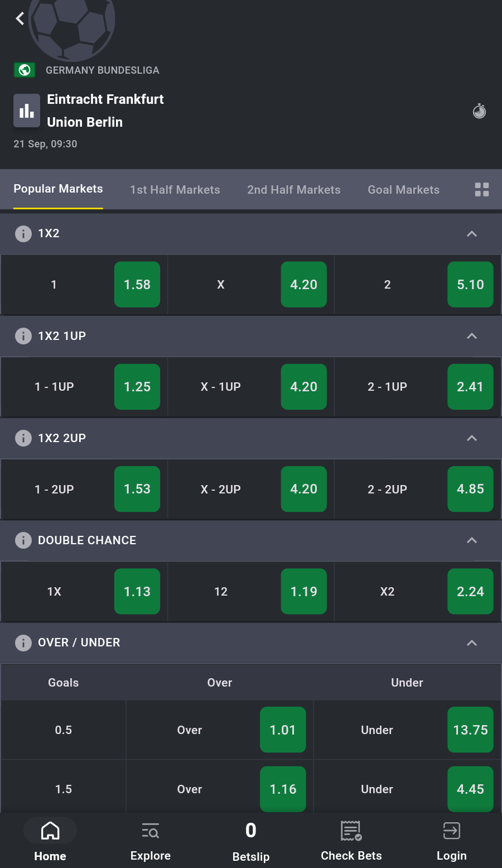Select X2 double chance odds 2.24
The height and width of the screenshot is (868, 502).
coord(470,592)
